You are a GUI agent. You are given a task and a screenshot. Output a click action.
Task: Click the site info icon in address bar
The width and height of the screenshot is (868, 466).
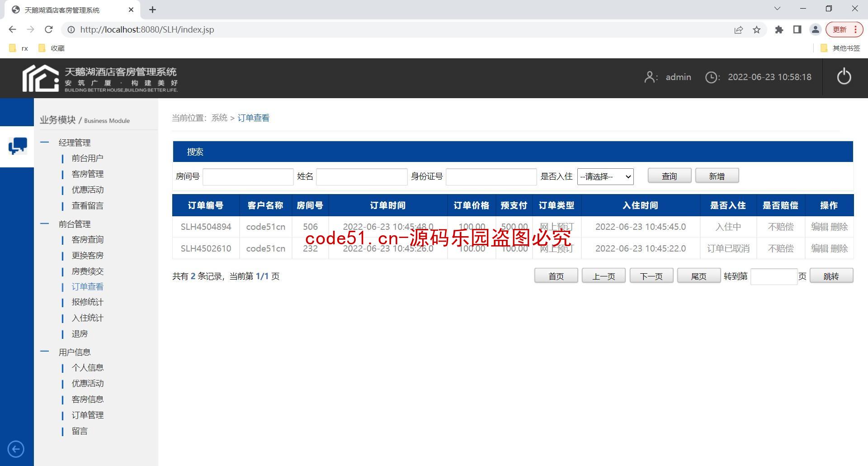tap(71, 29)
